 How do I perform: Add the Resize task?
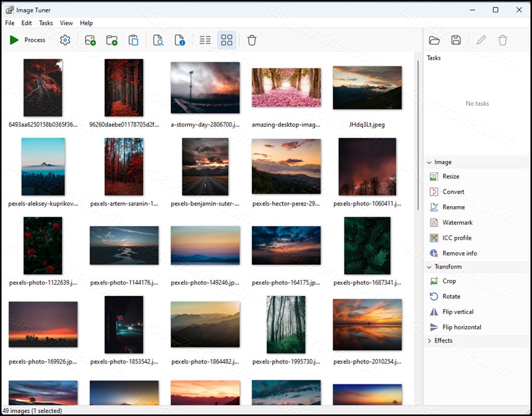tap(451, 176)
